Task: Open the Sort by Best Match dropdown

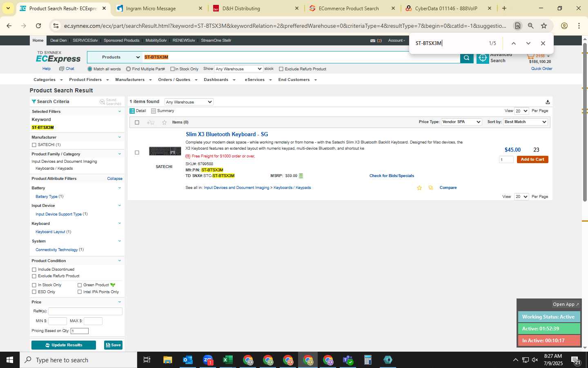Action: pyautogui.click(x=525, y=122)
